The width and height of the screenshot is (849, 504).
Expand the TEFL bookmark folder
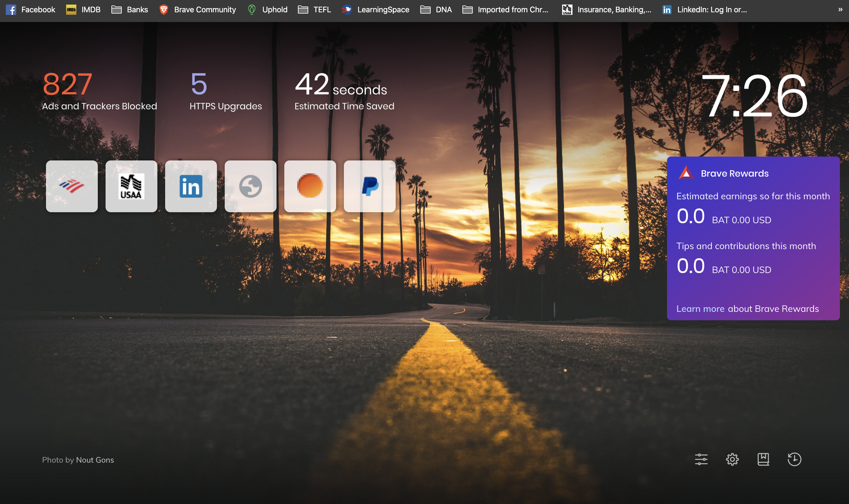tap(314, 9)
